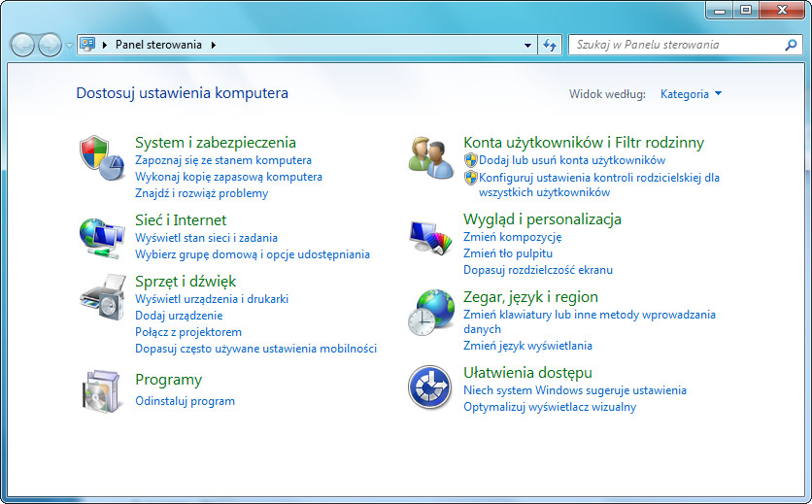Open the Kategoria view dropdown

(691, 94)
